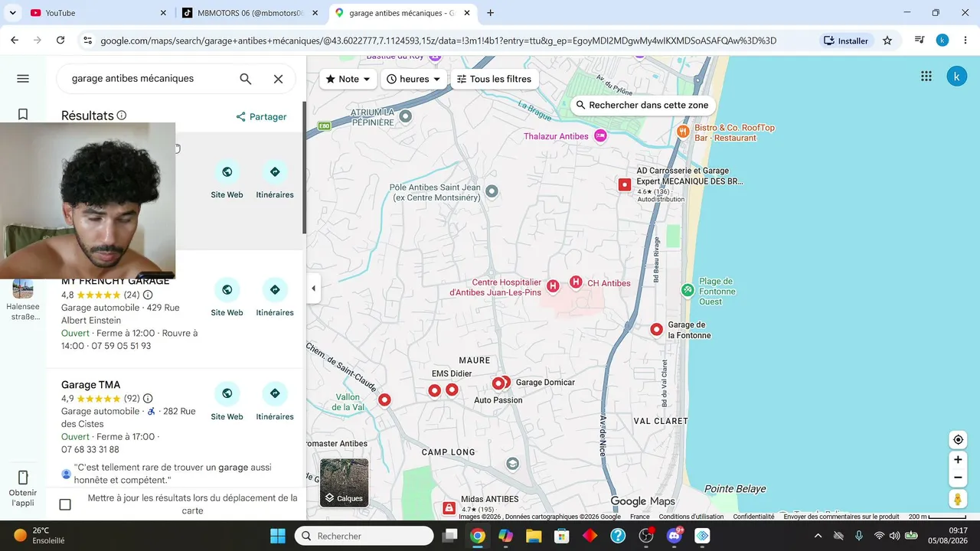Image resolution: width=980 pixels, height=551 pixels.
Task: Enable updating results when map moves checkbox
Action: pyautogui.click(x=65, y=504)
